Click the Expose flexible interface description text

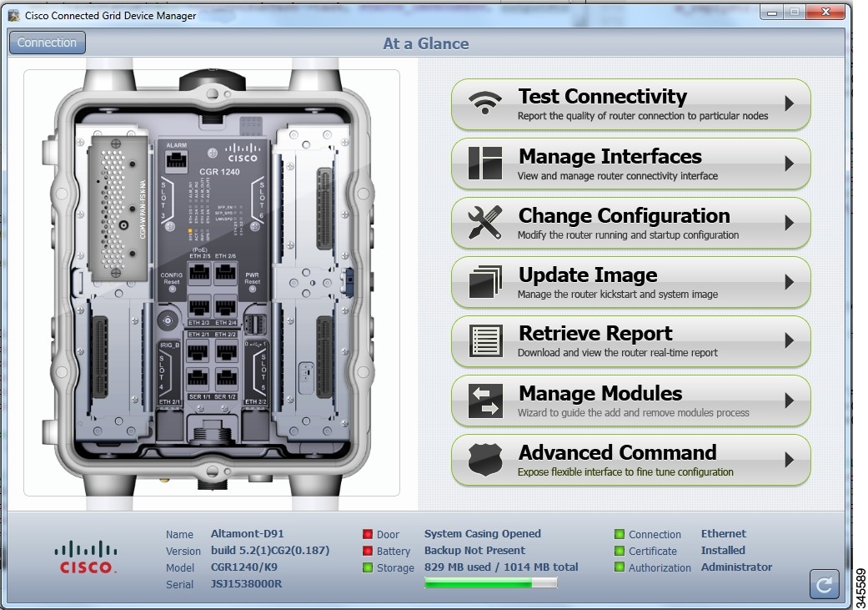[625, 472]
